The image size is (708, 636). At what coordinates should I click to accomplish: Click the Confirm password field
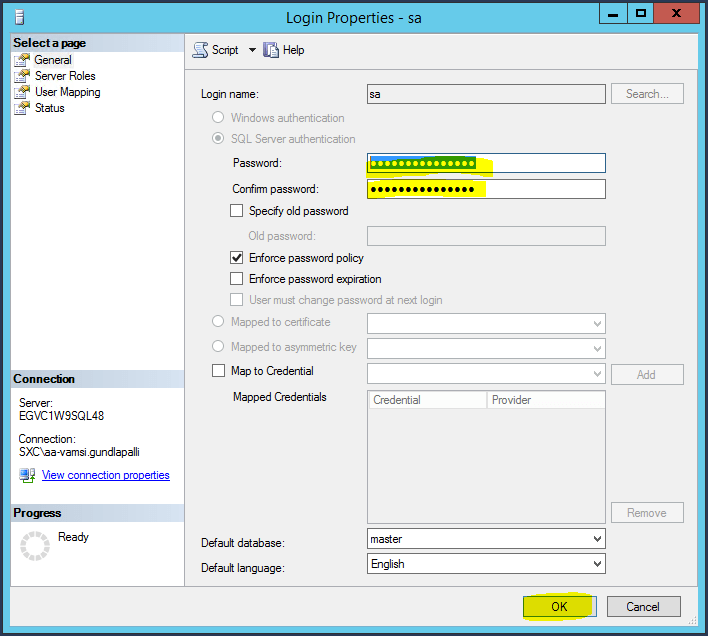pos(486,189)
